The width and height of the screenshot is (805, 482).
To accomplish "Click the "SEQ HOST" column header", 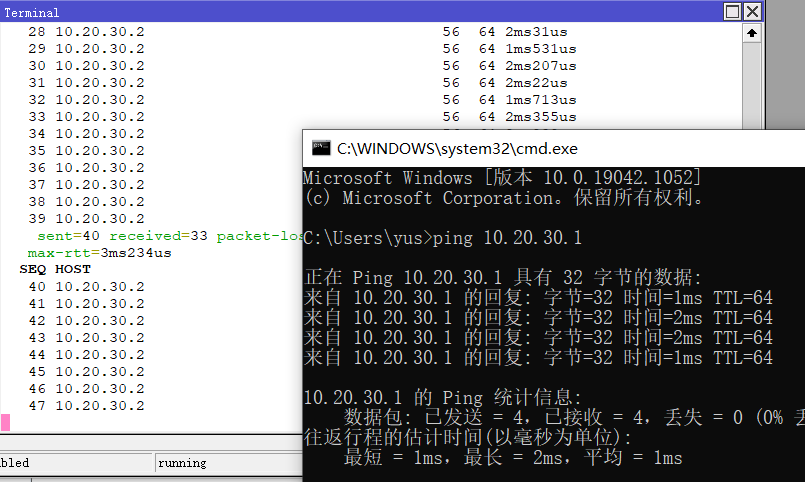I will (55, 270).
